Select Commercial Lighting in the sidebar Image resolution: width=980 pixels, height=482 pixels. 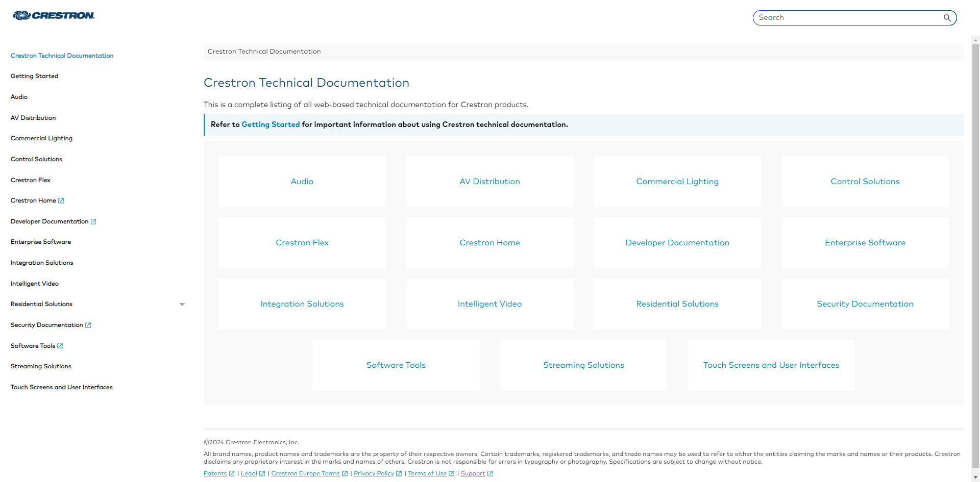41,138
